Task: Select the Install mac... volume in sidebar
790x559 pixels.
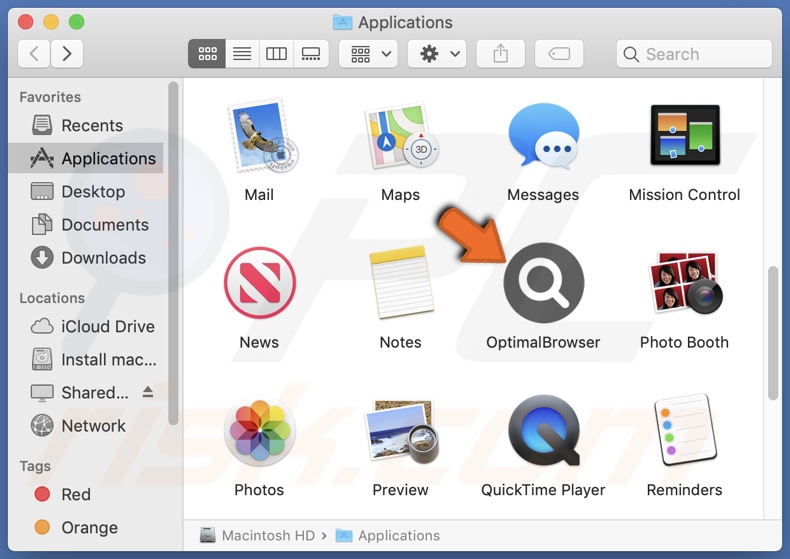Action: pyautogui.click(x=86, y=360)
